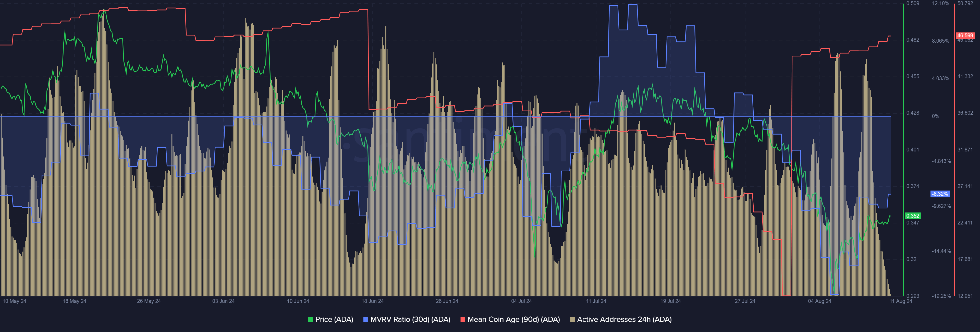This screenshot has height=332, width=980.
Task: Click the blue -8.32% MVRV value badge
Action: (x=940, y=194)
